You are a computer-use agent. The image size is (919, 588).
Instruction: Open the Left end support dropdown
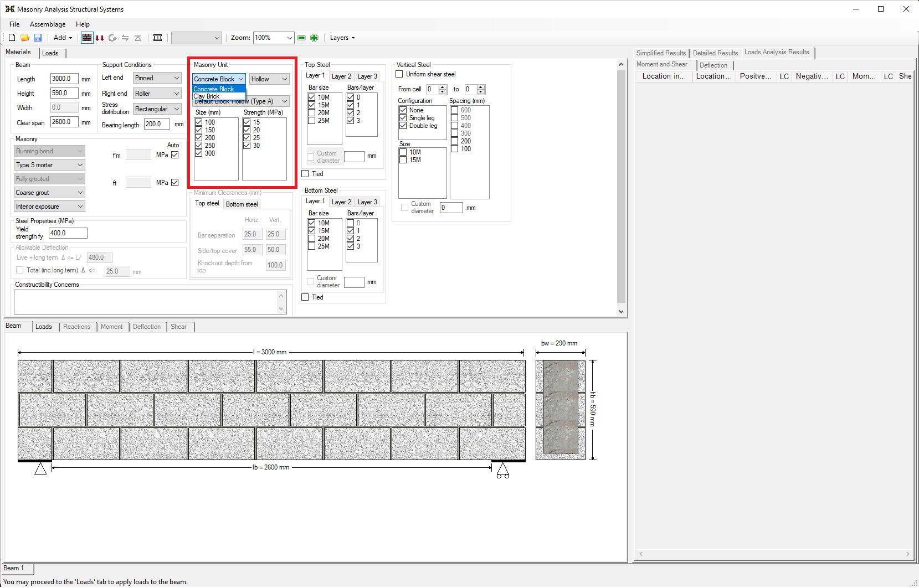(x=157, y=78)
